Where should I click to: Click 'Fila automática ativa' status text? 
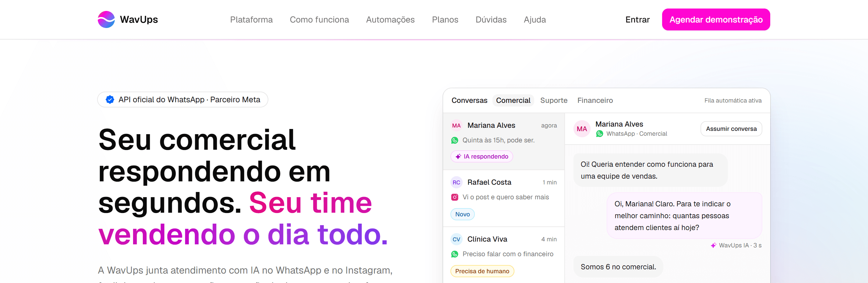pyautogui.click(x=732, y=101)
